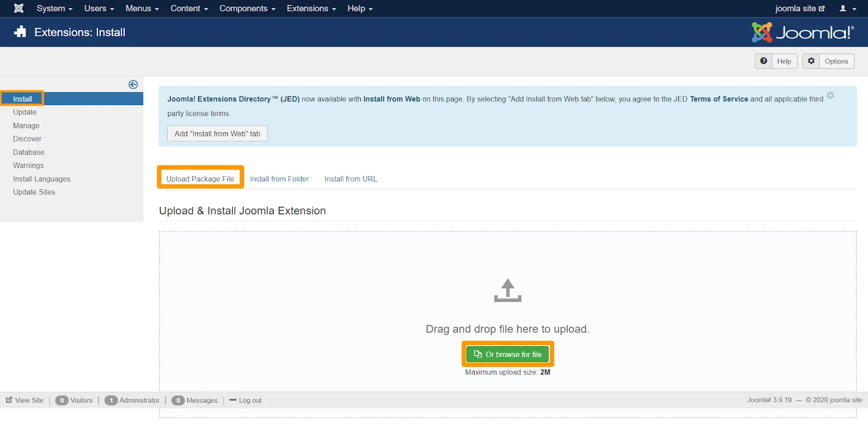Go to Update in the sidebar
Viewport: 868px width, 446px height.
tap(25, 112)
